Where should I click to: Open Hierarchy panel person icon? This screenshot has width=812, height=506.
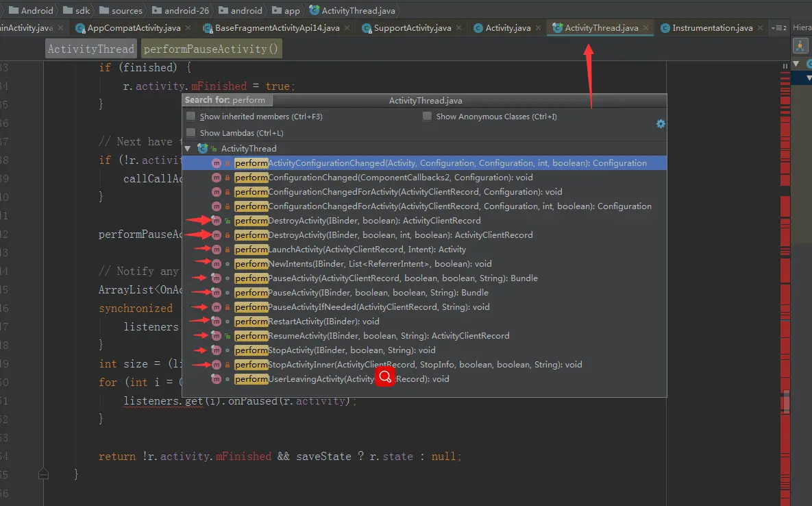800,45
